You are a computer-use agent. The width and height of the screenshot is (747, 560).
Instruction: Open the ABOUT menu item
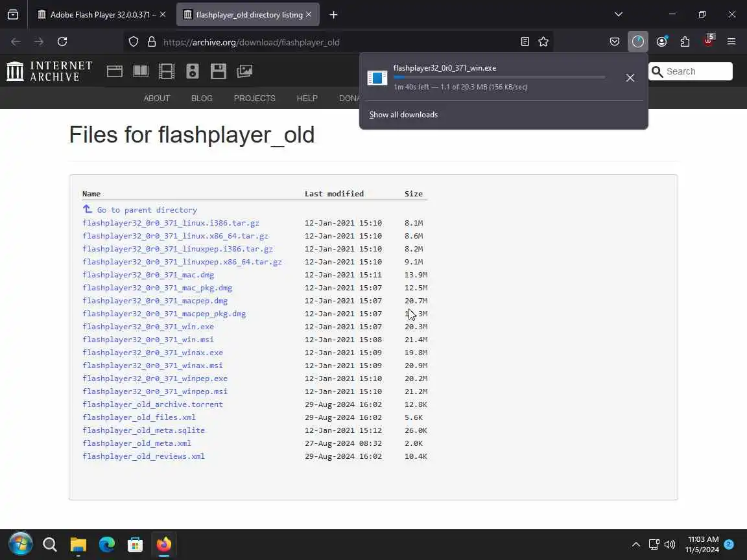coord(157,98)
